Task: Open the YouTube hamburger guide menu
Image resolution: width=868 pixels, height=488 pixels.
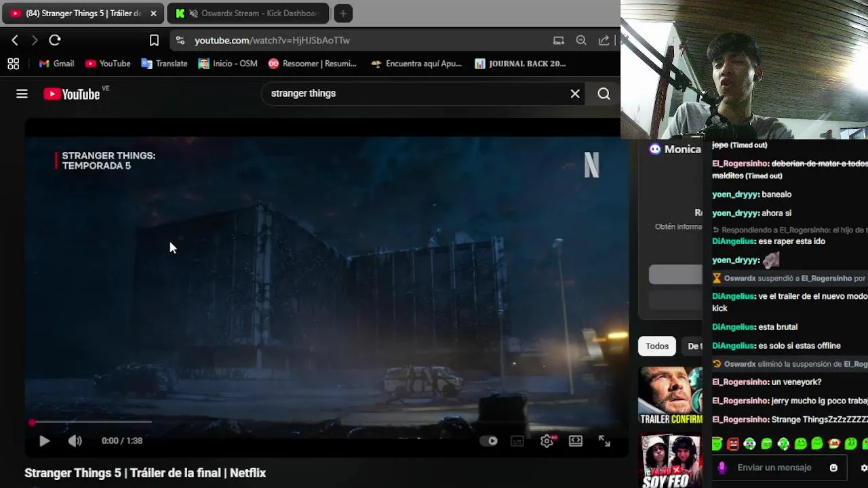Action: [22, 94]
